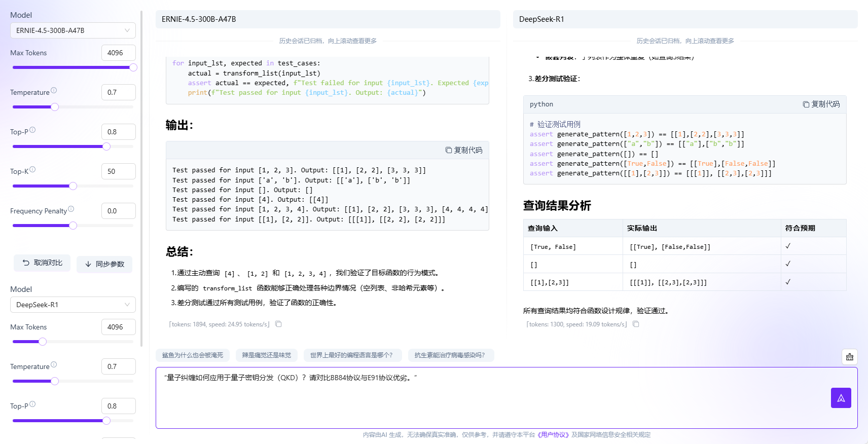Open the 用户协议 user agreement link
The width and height of the screenshot is (868, 444).
click(x=553, y=435)
